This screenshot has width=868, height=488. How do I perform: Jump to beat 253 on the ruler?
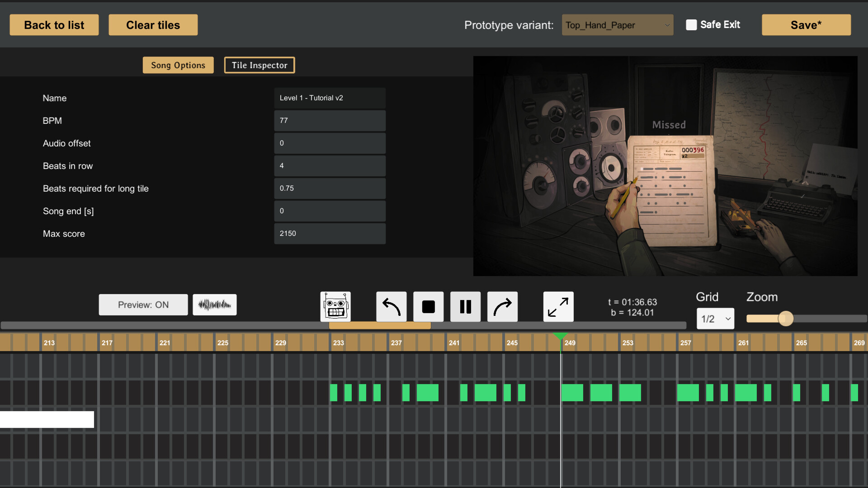627,343
